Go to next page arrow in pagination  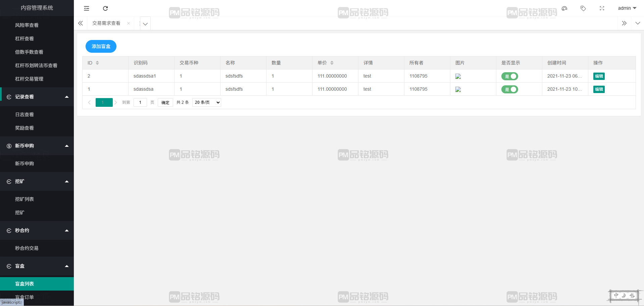116,102
